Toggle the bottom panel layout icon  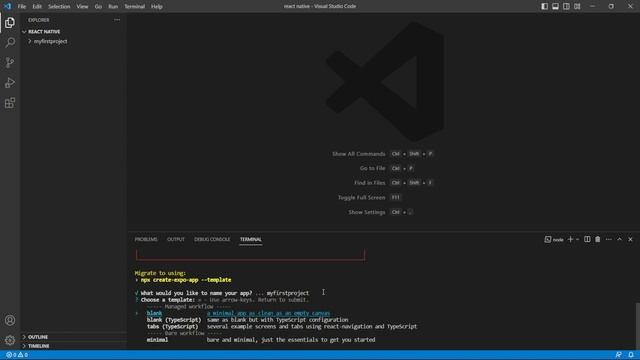556,6
